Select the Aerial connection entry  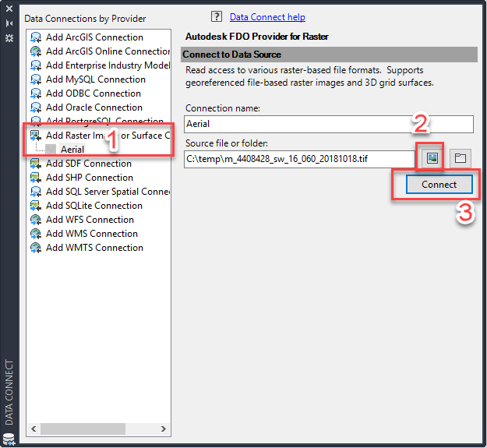(x=72, y=150)
